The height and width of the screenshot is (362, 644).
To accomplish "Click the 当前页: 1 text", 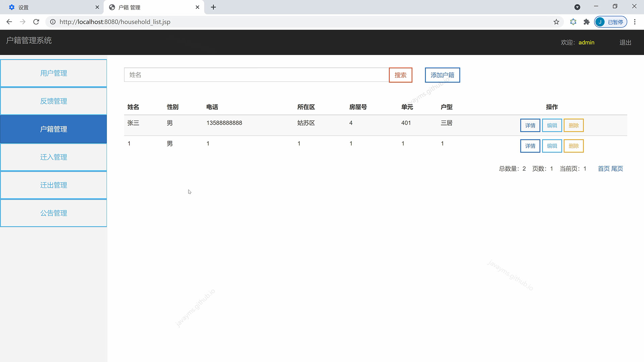I will [573, 169].
